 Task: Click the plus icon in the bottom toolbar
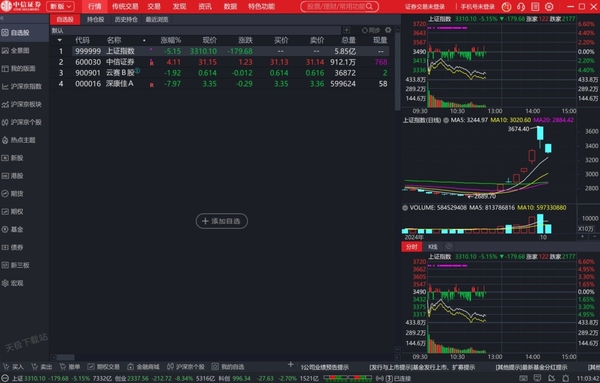[290, 365]
